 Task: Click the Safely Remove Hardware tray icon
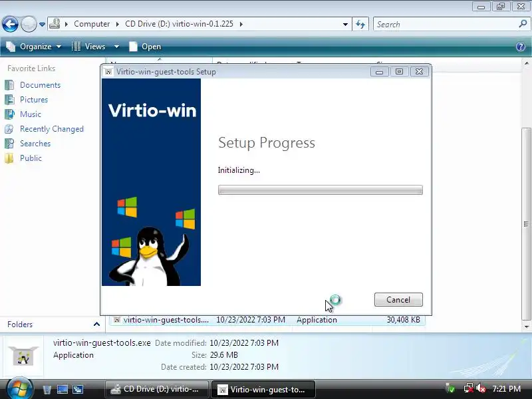coord(450,389)
